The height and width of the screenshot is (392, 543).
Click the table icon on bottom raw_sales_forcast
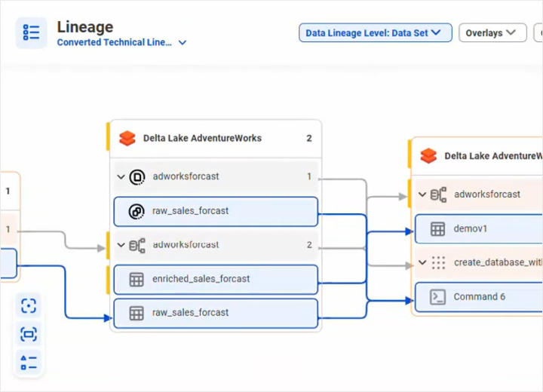[137, 314]
